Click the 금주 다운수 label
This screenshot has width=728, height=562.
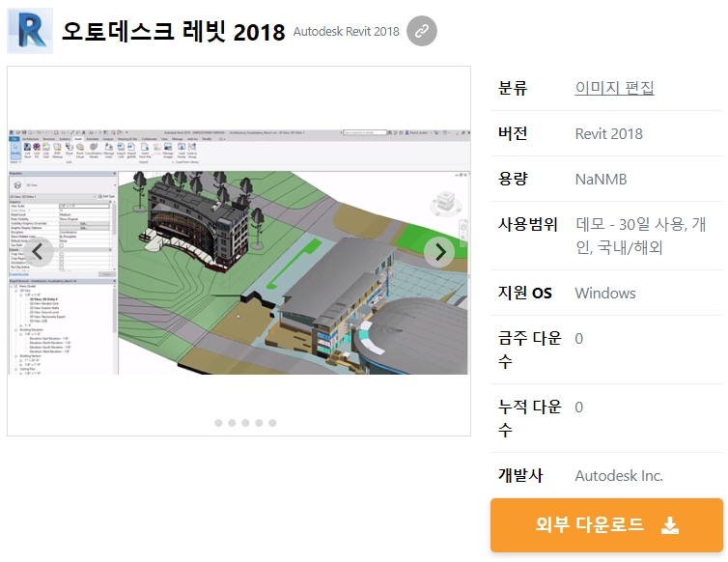click(x=530, y=350)
